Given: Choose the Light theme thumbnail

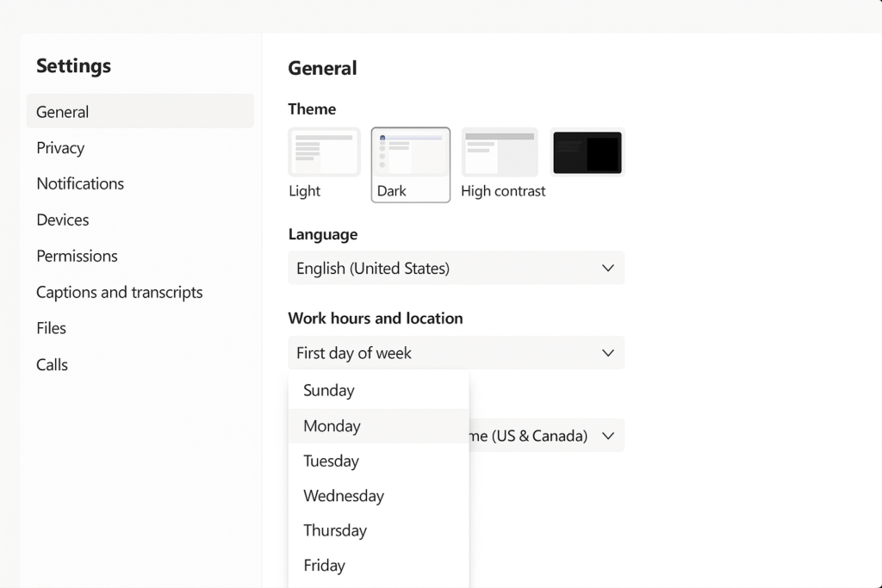Looking at the screenshot, I should (325, 152).
